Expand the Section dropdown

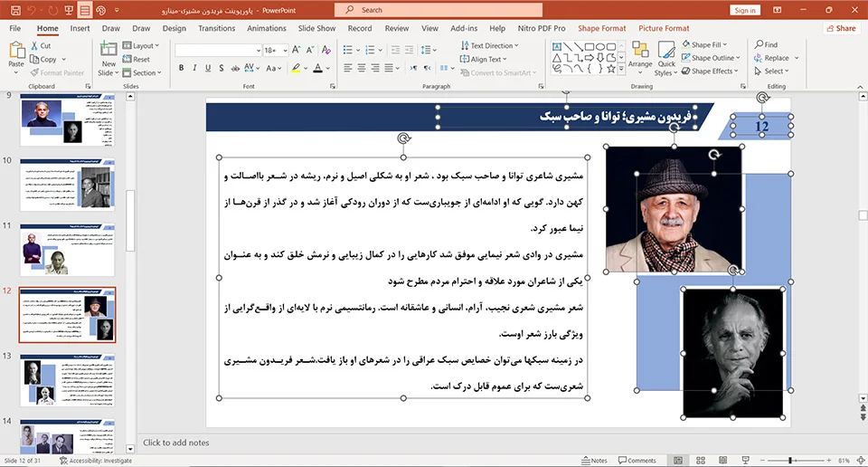coord(142,72)
